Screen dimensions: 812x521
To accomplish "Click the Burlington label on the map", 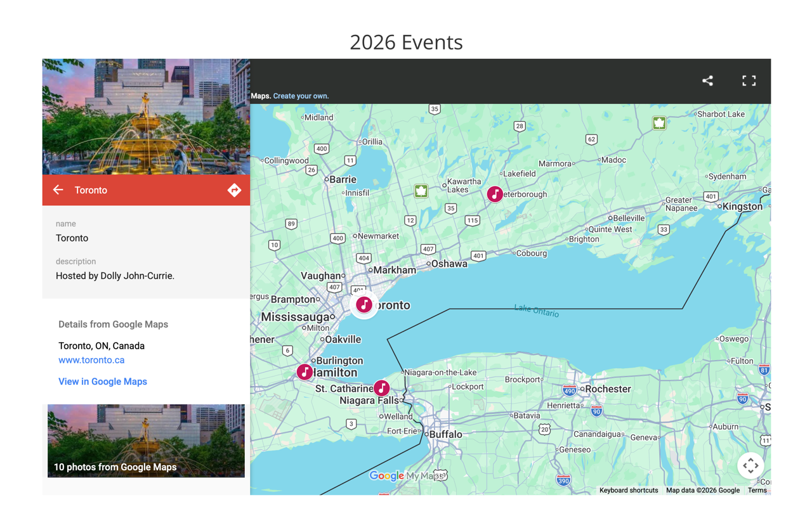I will click(x=339, y=361).
